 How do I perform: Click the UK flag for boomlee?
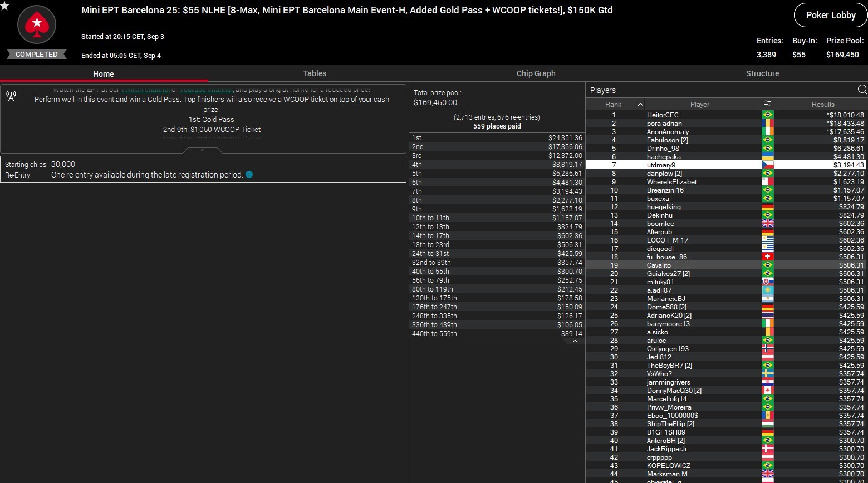[768, 223]
